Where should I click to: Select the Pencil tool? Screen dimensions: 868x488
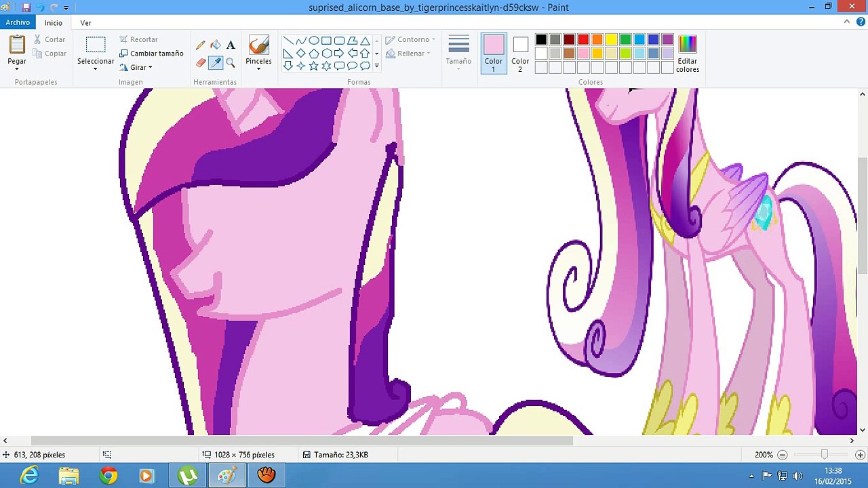point(201,45)
